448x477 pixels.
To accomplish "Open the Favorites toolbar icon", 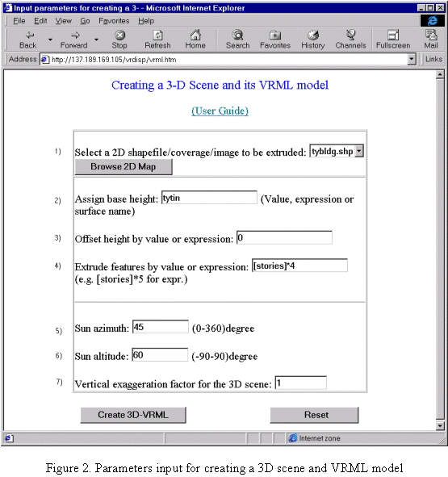I will [x=275, y=36].
